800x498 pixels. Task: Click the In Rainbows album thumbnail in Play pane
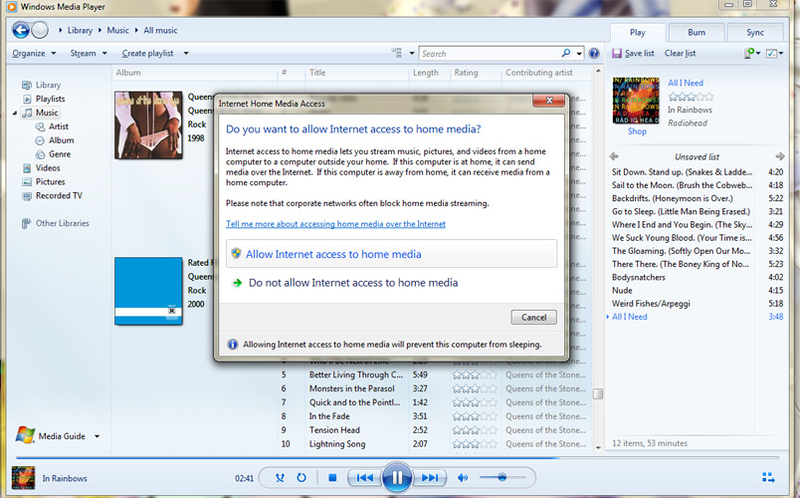coord(636,101)
